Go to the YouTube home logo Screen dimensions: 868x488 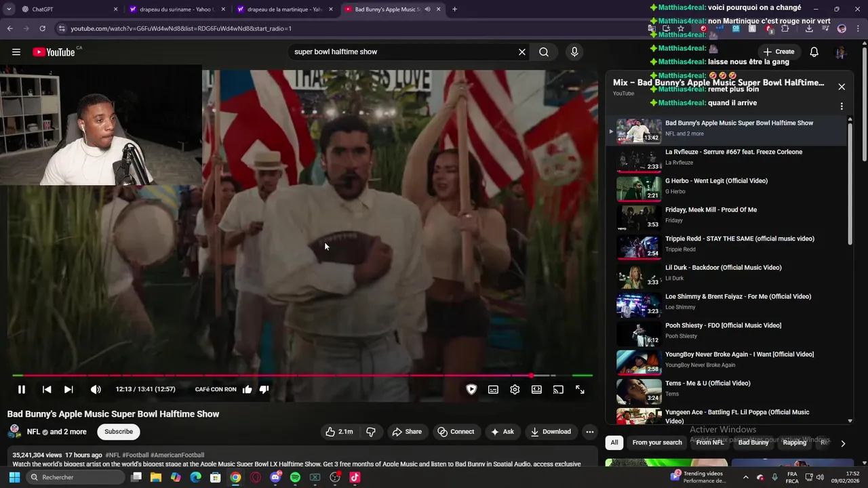[x=54, y=52]
